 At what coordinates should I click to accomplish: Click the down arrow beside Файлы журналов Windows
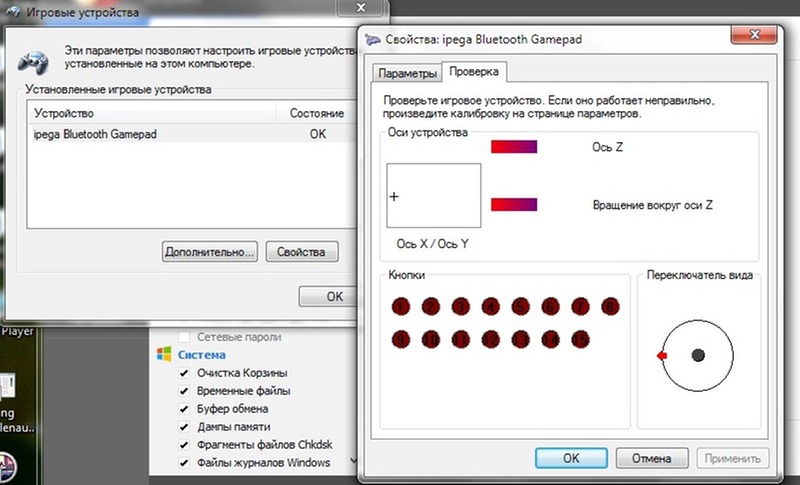[x=353, y=463]
